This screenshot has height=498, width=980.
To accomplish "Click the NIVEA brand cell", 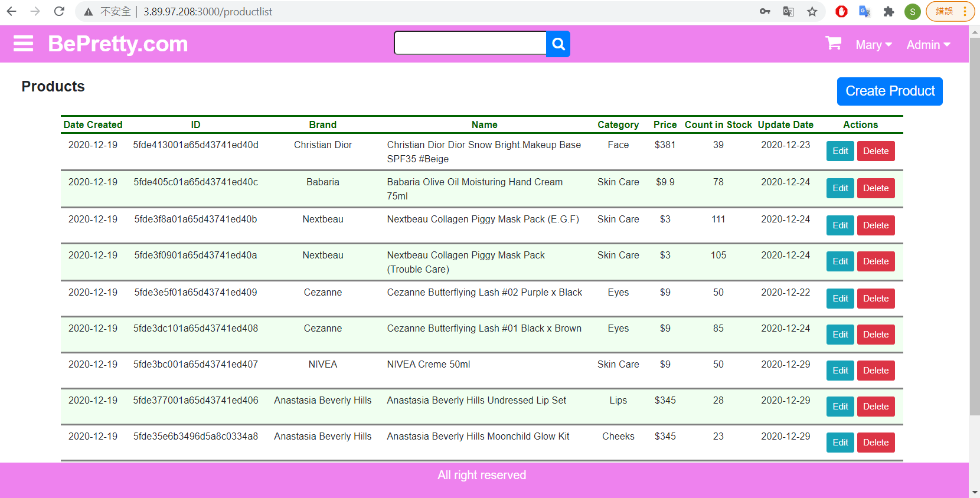I will pyautogui.click(x=323, y=364).
